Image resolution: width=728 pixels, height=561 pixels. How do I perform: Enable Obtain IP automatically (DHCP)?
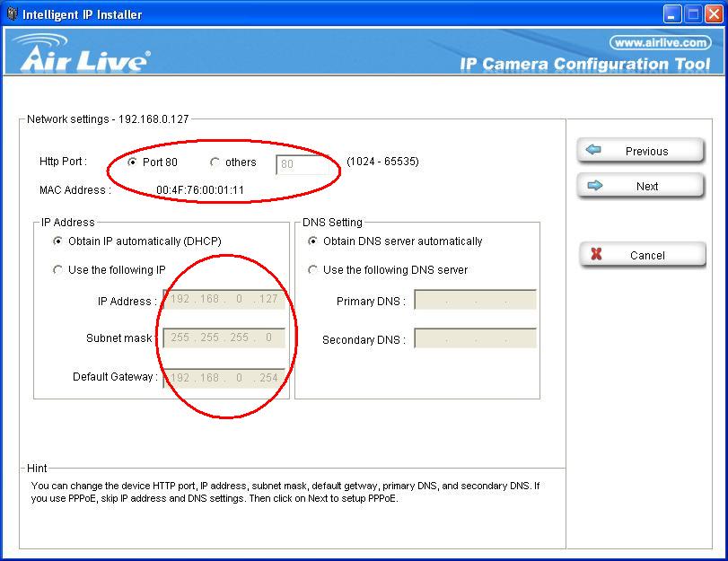58,241
